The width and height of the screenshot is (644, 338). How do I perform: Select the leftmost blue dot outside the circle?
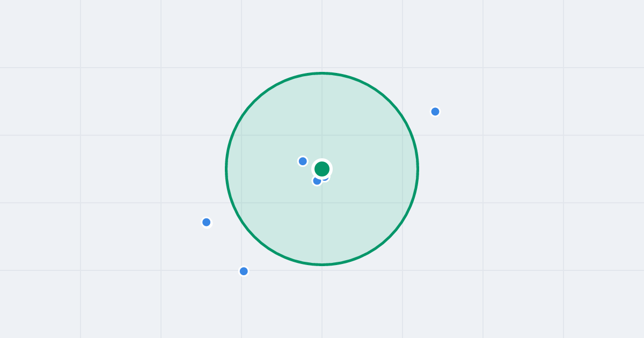click(206, 222)
